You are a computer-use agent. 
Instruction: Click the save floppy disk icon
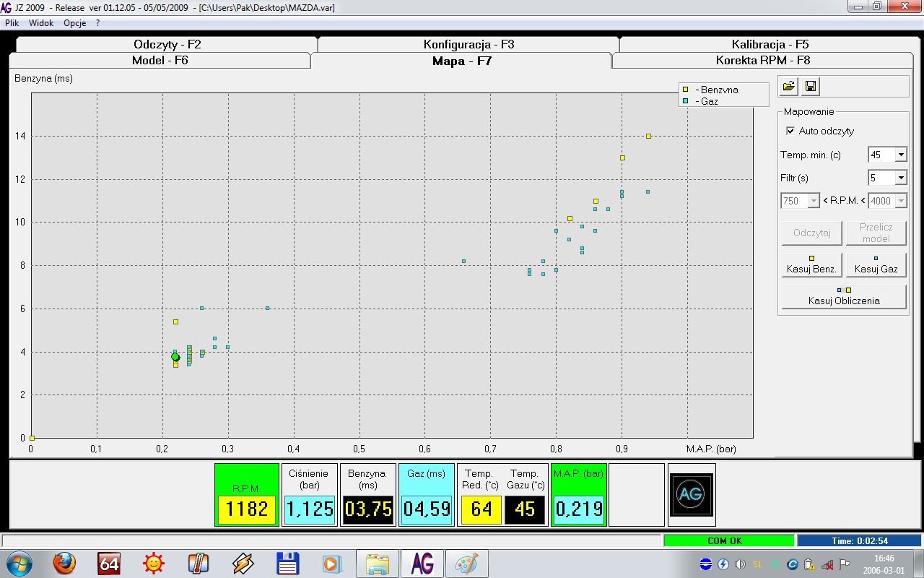(811, 87)
